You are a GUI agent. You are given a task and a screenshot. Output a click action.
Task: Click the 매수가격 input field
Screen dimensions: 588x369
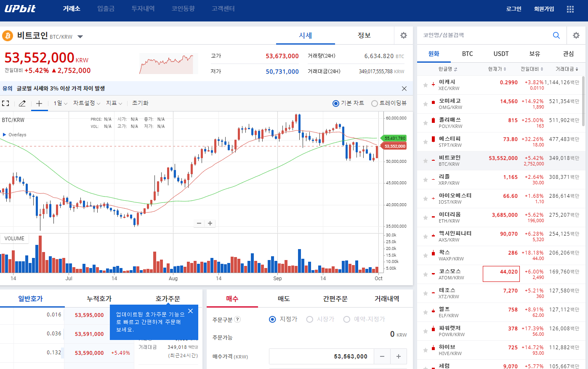tap(322, 356)
